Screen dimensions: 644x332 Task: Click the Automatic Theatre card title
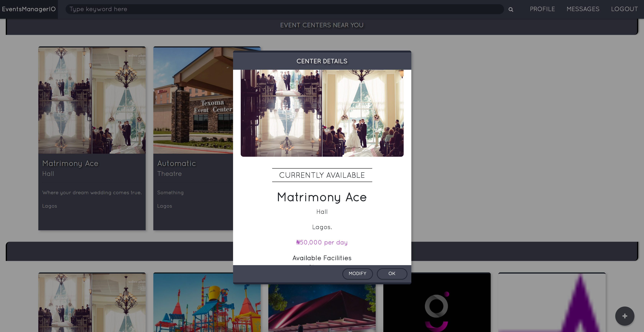176,163
